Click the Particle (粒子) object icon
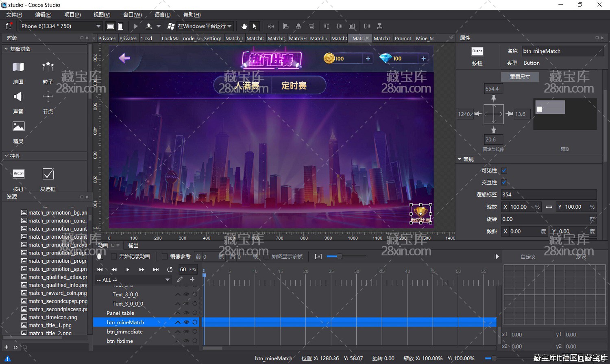The height and width of the screenshot is (364, 610). 48,67
